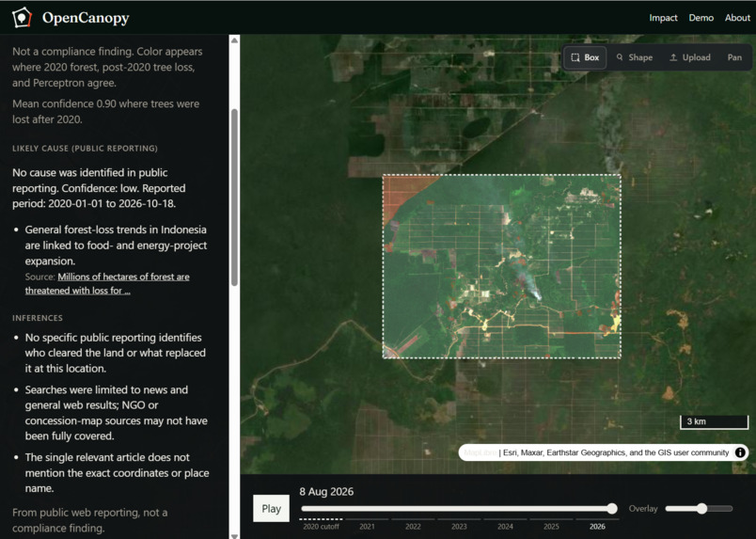The height and width of the screenshot is (539, 756).
Task: Click the 'Searches were limited to news' bullet
Action: click(117, 413)
